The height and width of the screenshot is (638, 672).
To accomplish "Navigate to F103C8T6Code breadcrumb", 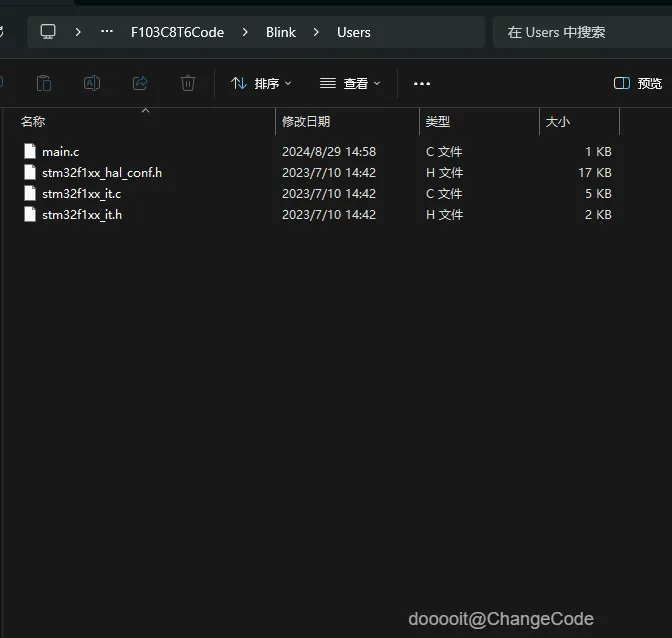I will [177, 32].
